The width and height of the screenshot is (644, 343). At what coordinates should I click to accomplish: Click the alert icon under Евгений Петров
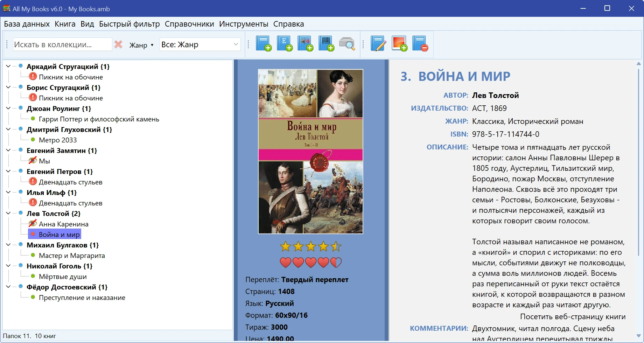tap(33, 181)
